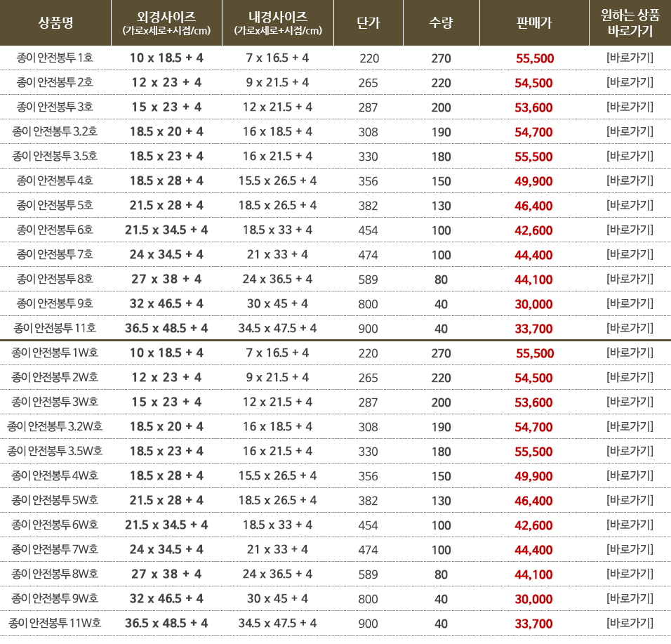Go to 종이 안전봉투 4W호 via [바로가기]
The image size is (671, 644).
click(630, 475)
